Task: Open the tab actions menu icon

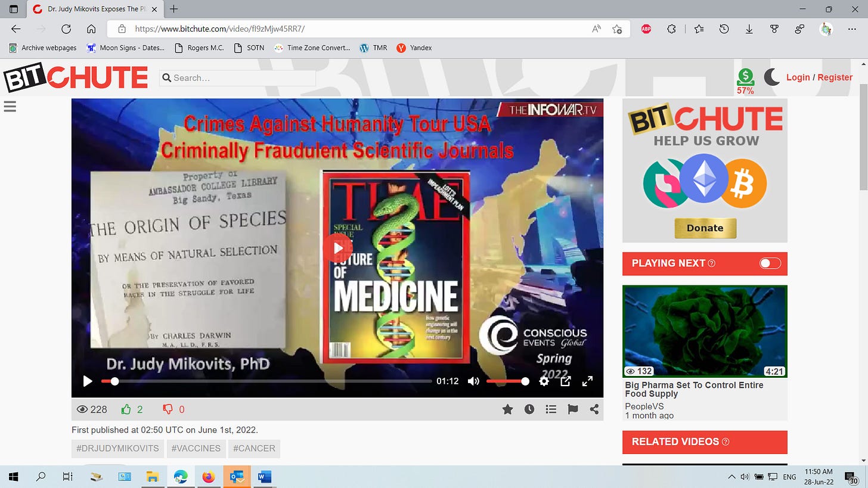Action: click(14, 9)
